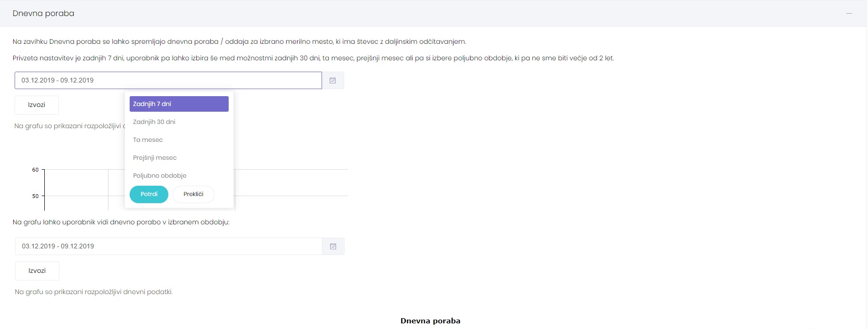Screen dimensions: 868x329
Task: Click the 50 label on chart axis
Action: (35, 196)
